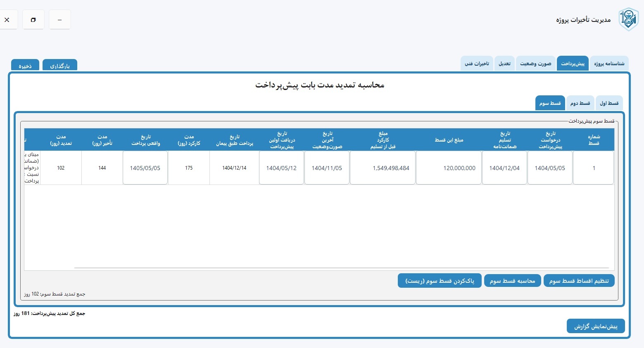The height and width of the screenshot is (348, 644).
Task: Click the مدت کارکرد (روز) column header
Action: click(189, 140)
